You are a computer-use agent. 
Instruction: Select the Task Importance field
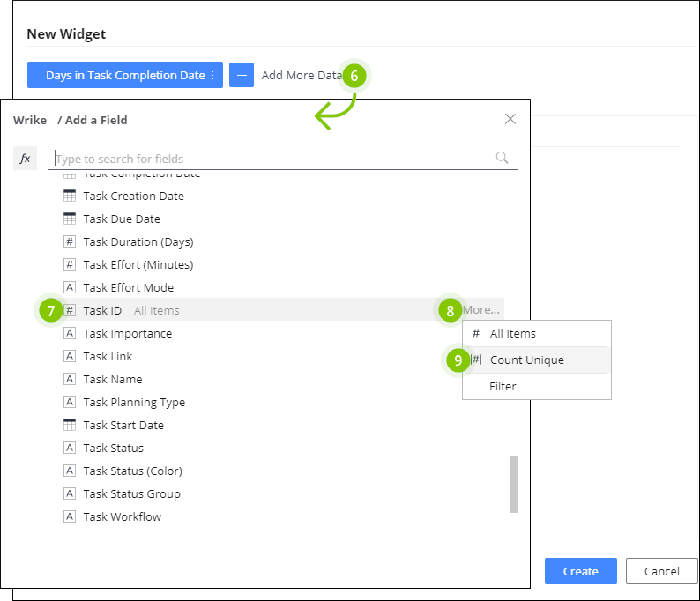pyautogui.click(x=128, y=333)
